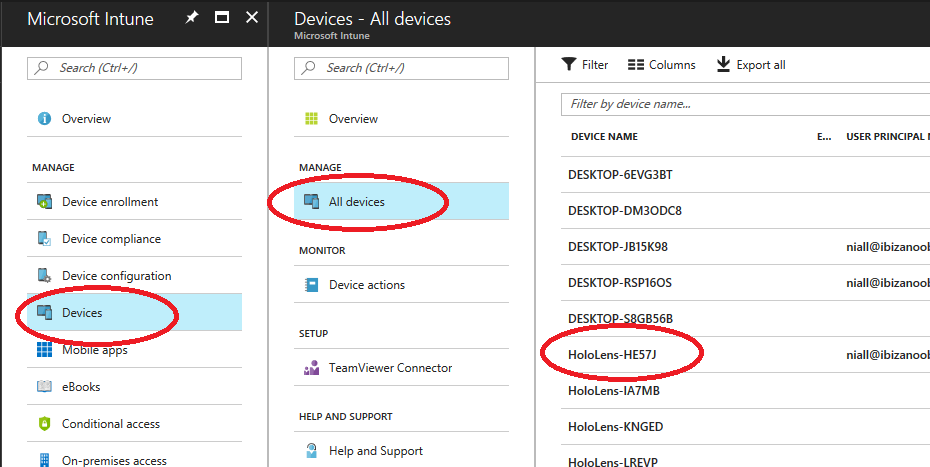Open eBooks
930x467 pixels.
click(81, 387)
